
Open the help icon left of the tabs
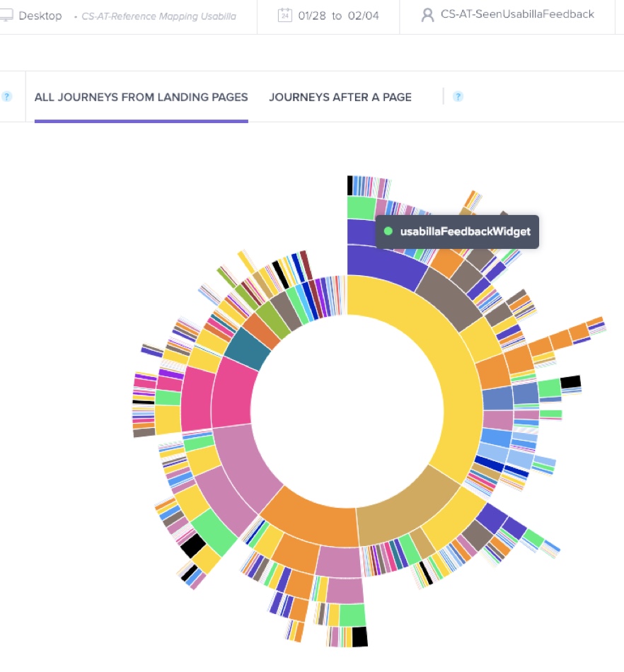pos(7,97)
